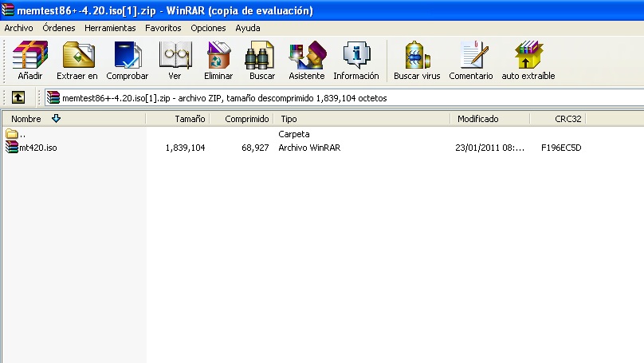This screenshot has width=644, height=363.
Task: Click the Carpeta type text
Action: coord(293,134)
